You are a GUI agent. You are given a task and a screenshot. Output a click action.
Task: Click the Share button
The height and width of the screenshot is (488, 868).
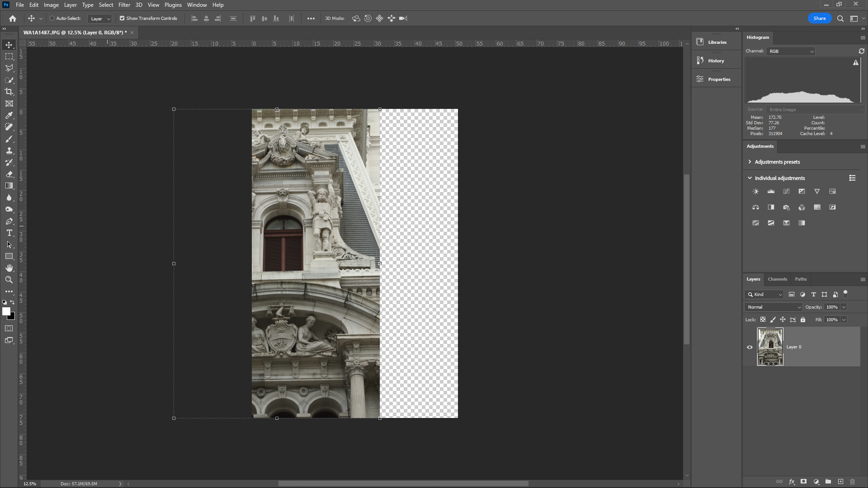(820, 18)
